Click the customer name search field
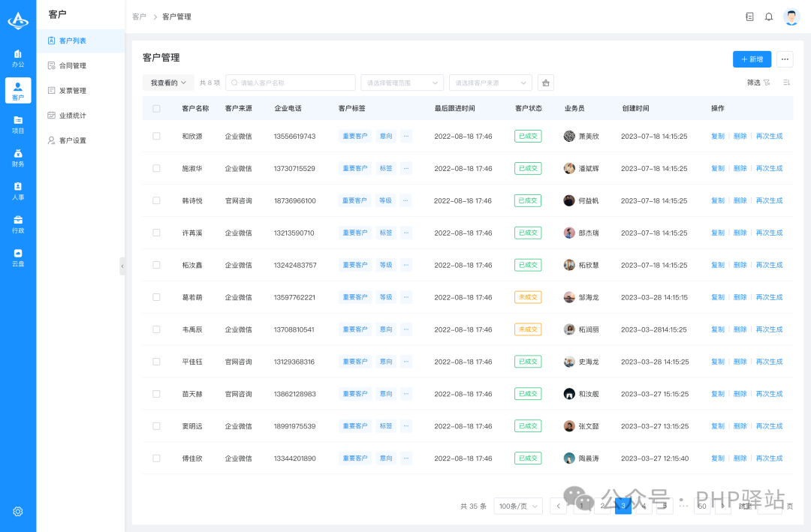Image resolution: width=811 pixels, height=532 pixels. click(x=291, y=83)
